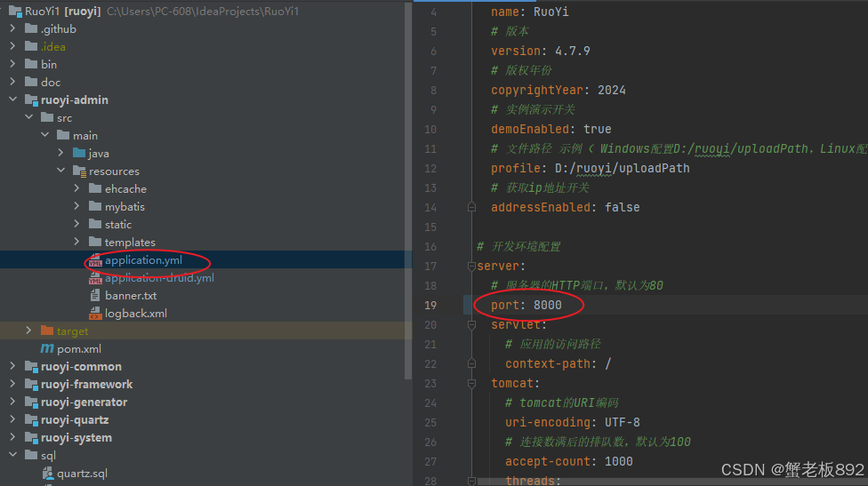868x486 pixels.
Task: Click the ruoyi-quartz module icon
Action: coord(31,419)
